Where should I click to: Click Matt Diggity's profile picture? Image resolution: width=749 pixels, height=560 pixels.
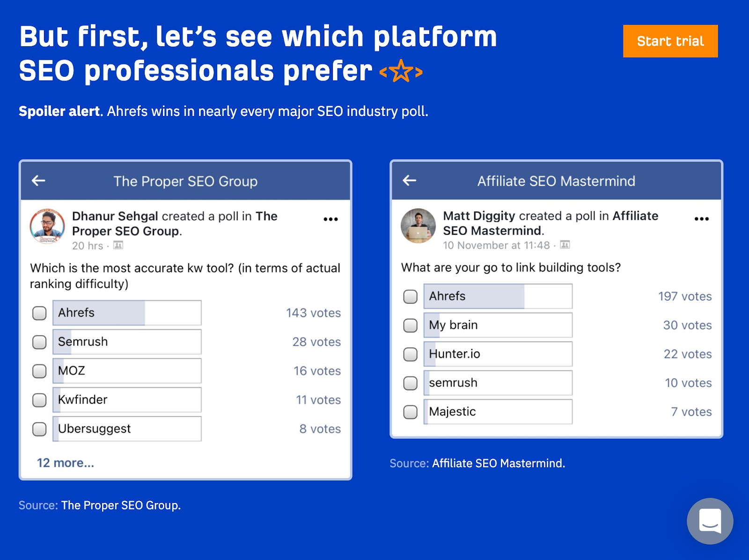[419, 226]
